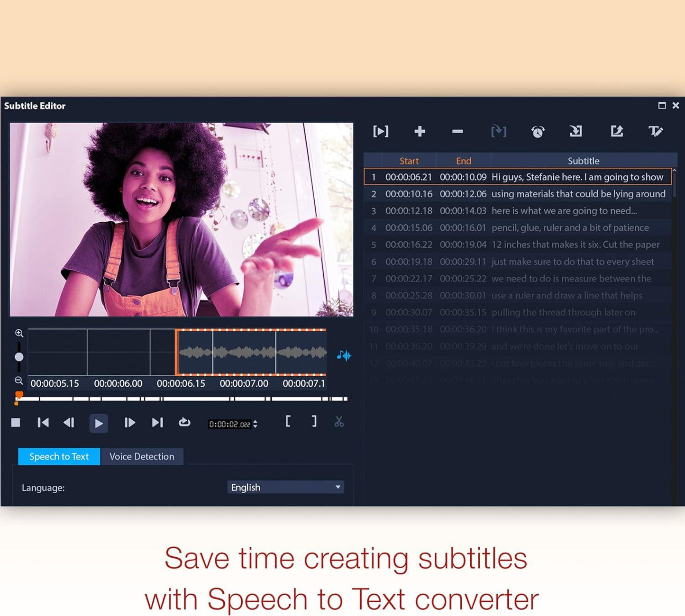Switch to the Voice Detection tab

142,456
